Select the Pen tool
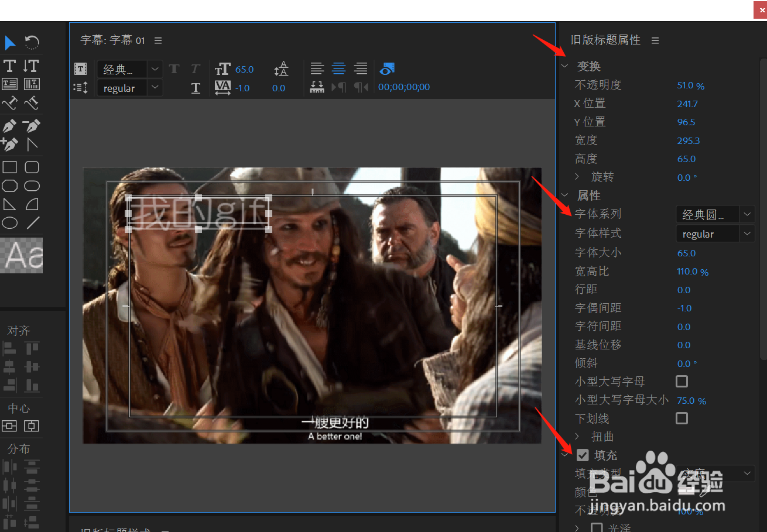The image size is (767, 532). coord(9,125)
